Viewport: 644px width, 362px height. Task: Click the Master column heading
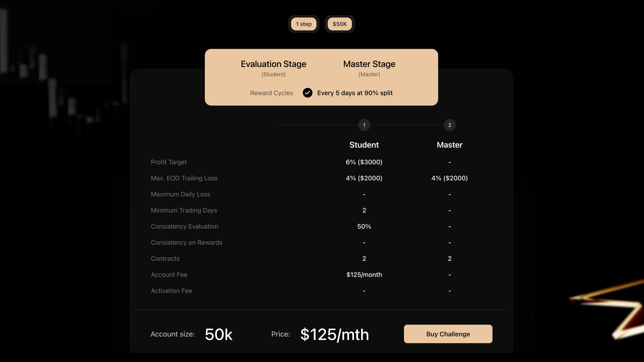point(449,145)
